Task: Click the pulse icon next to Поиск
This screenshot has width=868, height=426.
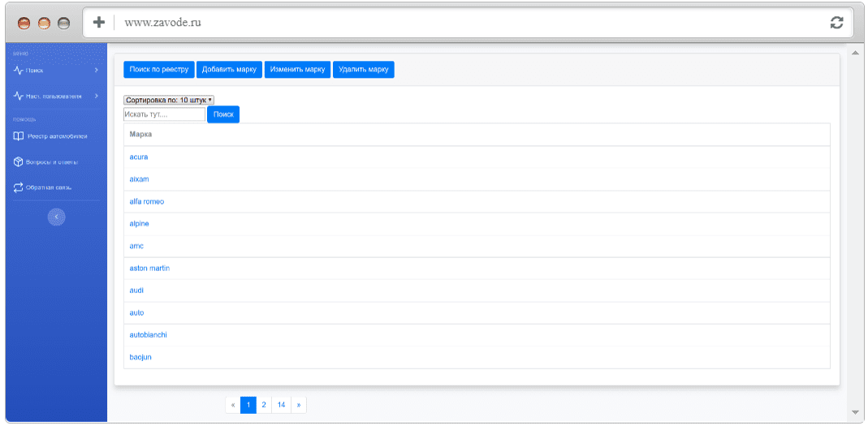Action: click(x=18, y=71)
